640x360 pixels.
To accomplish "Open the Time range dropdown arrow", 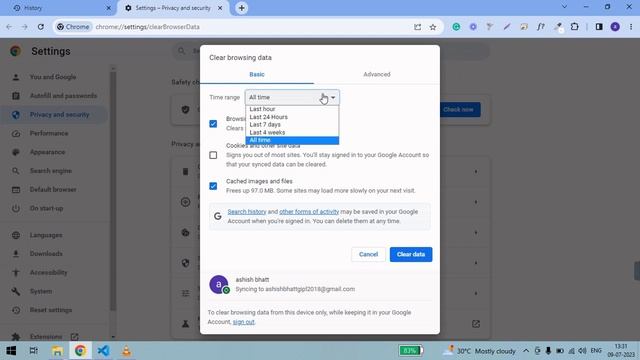I will (333, 98).
